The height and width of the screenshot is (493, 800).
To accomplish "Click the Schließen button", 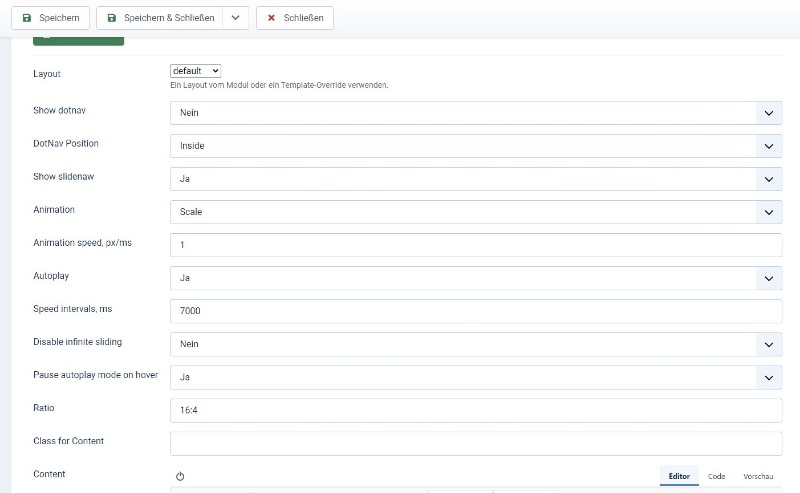I will pyautogui.click(x=295, y=18).
